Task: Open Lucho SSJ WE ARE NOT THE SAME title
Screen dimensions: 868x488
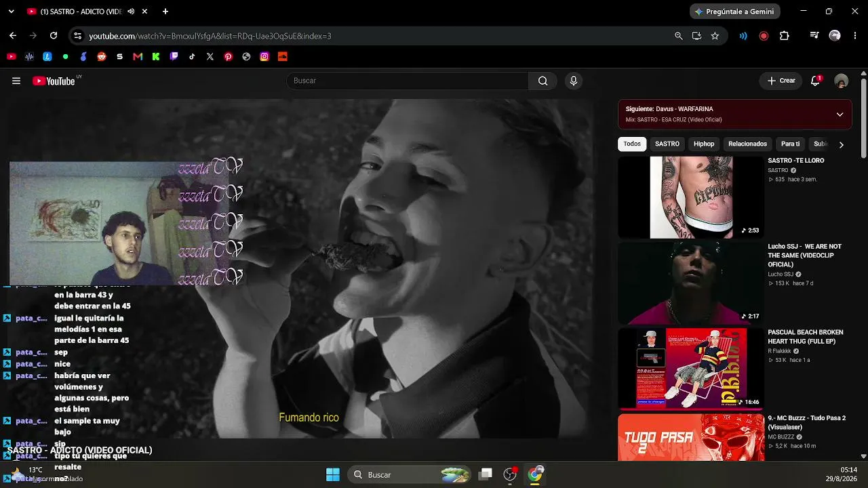Action: click(x=805, y=256)
